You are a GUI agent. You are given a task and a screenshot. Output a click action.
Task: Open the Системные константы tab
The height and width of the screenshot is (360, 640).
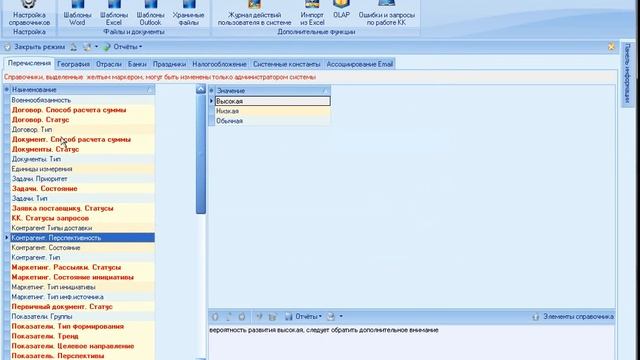click(287, 64)
